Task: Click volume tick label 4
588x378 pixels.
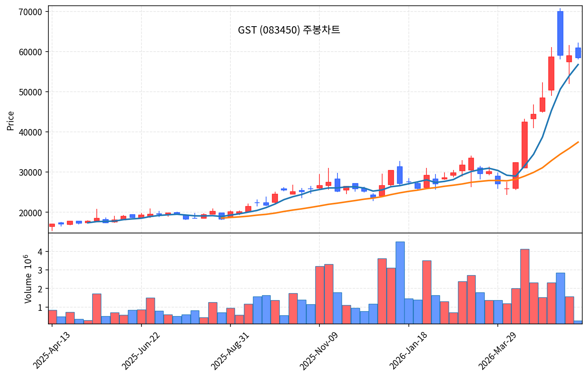Action: click(40, 251)
